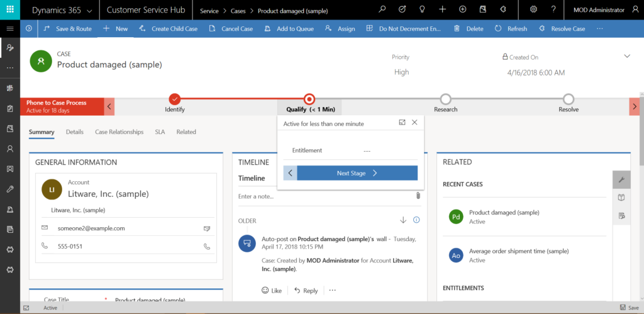Click the paperclip attach icon in timeline note
This screenshot has width=644, height=314.
click(x=418, y=196)
